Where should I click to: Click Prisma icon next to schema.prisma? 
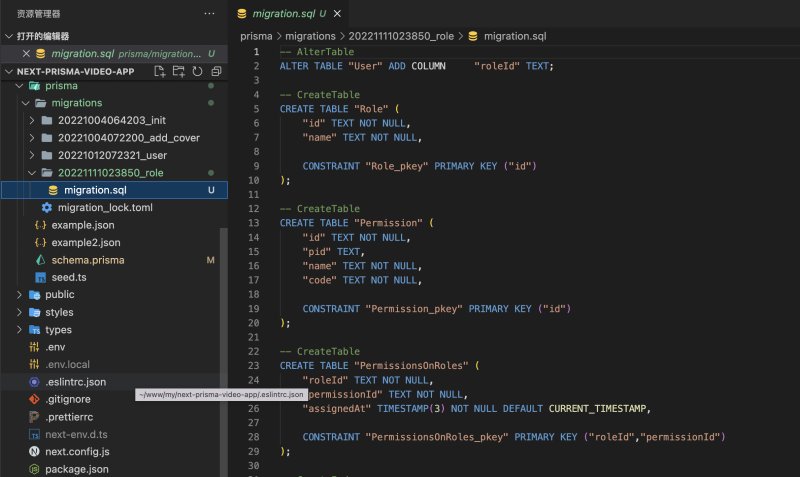[40, 260]
